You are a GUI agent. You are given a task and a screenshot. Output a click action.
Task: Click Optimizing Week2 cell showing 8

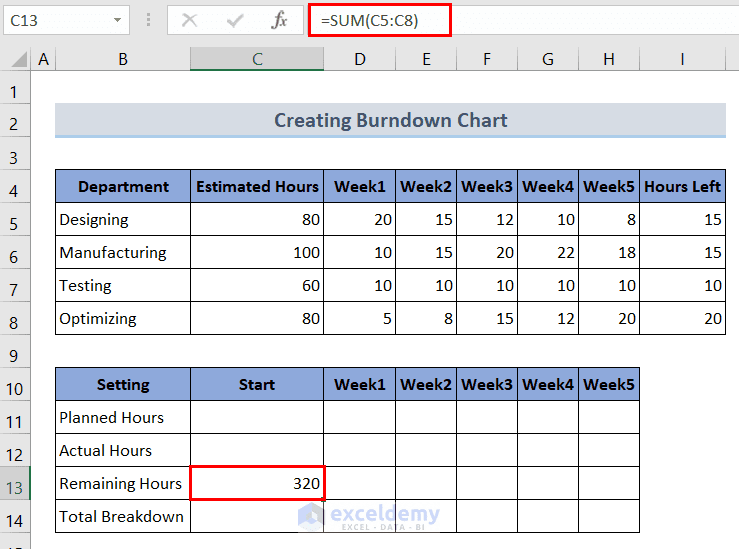coord(426,319)
